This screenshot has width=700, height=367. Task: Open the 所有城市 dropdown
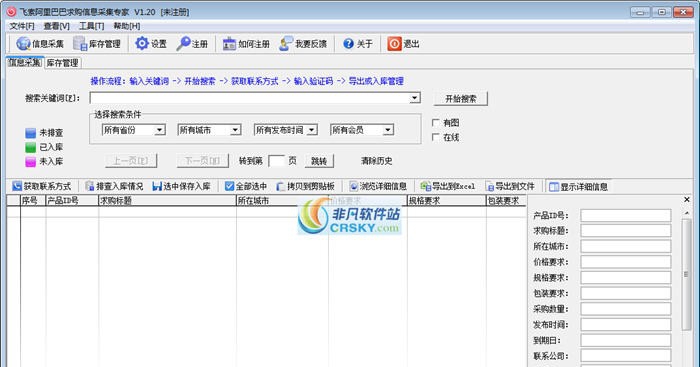235,130
